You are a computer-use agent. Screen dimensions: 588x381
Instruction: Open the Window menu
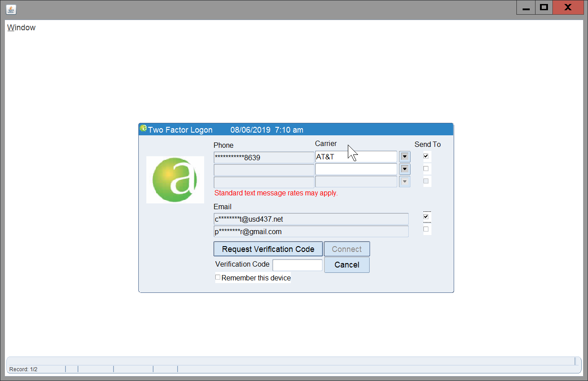pos(21,28)
